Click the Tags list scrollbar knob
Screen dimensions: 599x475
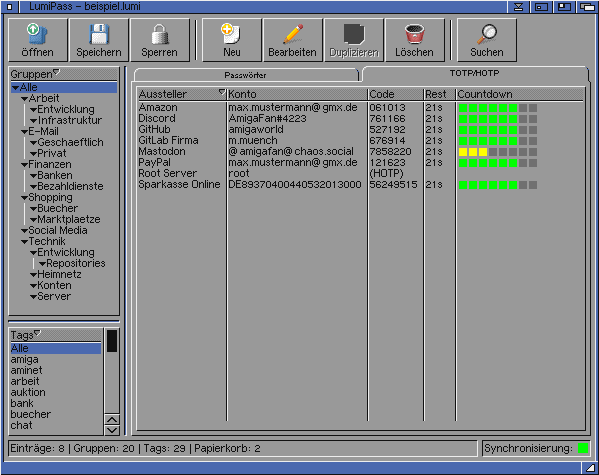click(x=112, y=341)
